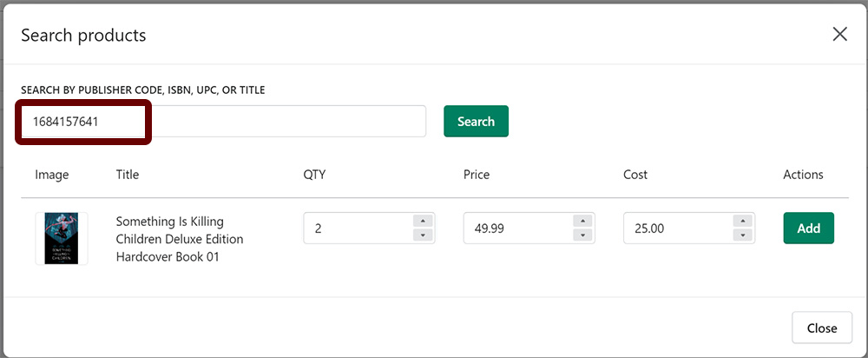The width and height of the screenshot is (868, 358).
Task: Increase QTY with the up arrow
Action: 423,221
